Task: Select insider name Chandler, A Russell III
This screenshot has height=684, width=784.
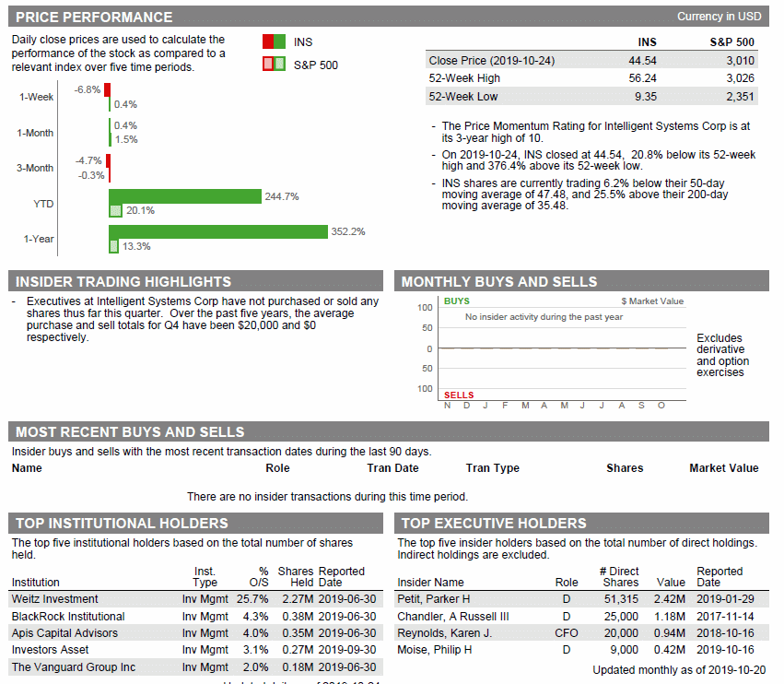Action: tap(453, 617)
